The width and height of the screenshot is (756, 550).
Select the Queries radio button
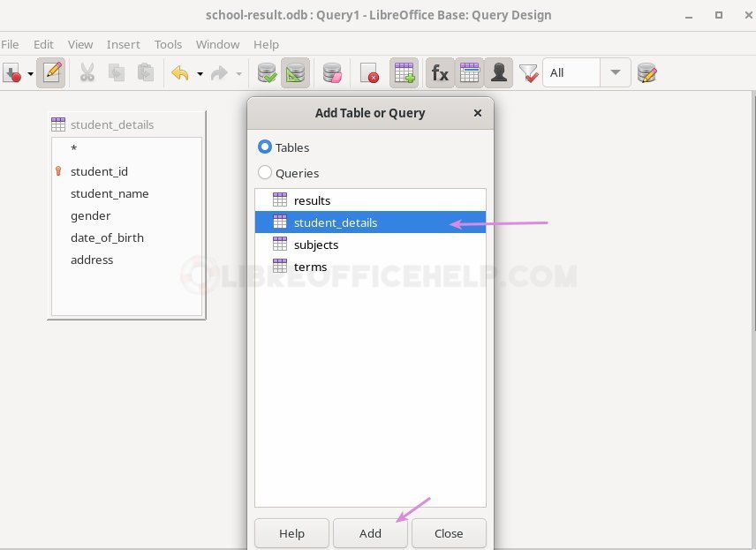click(x=265, y=172)
